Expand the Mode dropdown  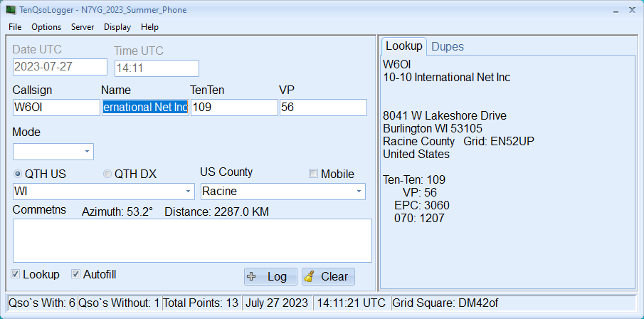pos(87,152)
